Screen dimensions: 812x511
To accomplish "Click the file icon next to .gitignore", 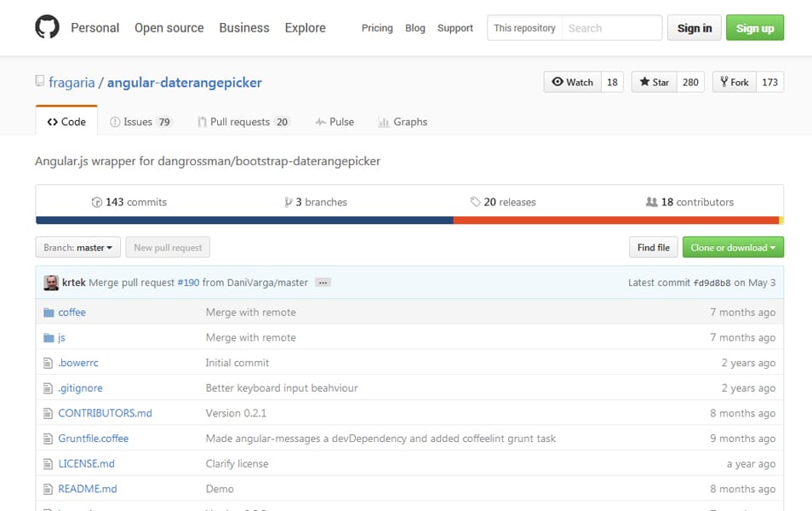I will (x=49, y=388).
